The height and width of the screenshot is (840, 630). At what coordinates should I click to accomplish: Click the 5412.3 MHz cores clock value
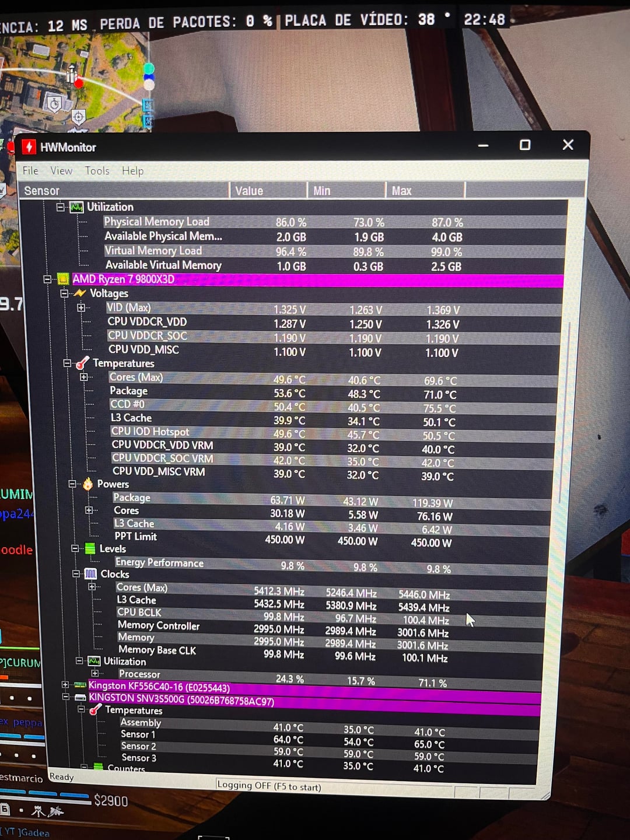tap(279, 591)
